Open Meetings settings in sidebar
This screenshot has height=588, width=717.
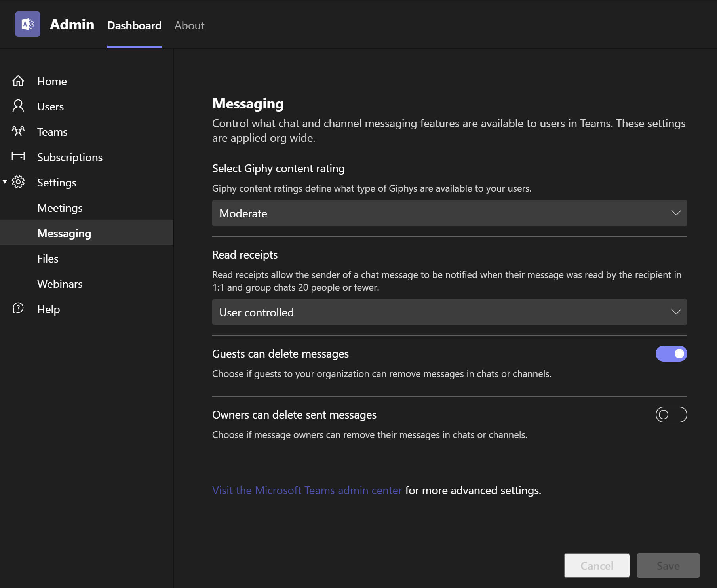pyautogui.click(x=60, y=208)
